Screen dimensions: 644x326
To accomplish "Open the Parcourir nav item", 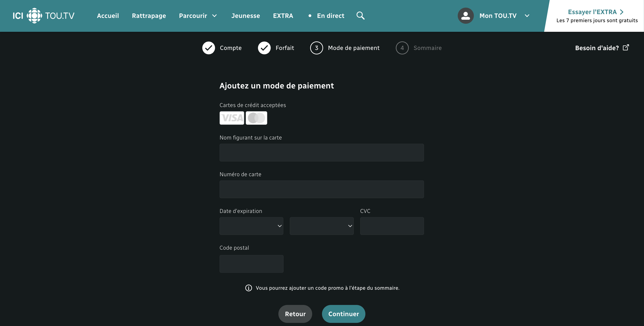I will point(193,16).
